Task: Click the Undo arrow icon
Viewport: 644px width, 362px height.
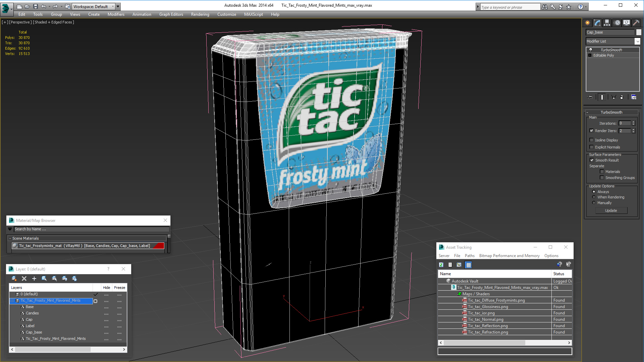Action: [44, 6]
